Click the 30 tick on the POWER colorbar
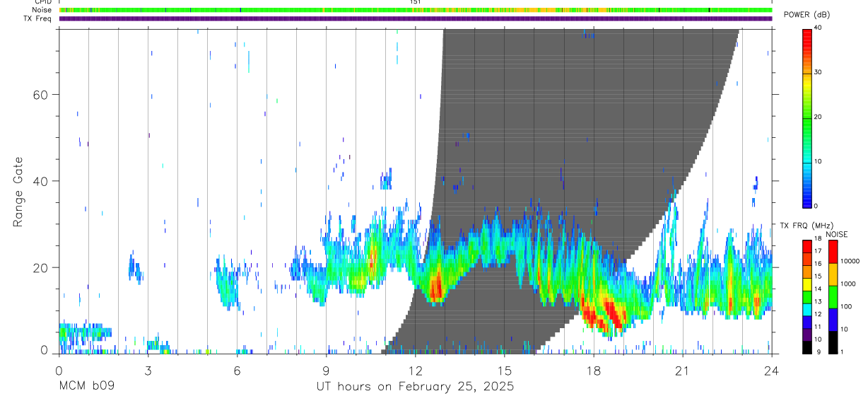Screen dimensions: 868x401 coord(819,72)
